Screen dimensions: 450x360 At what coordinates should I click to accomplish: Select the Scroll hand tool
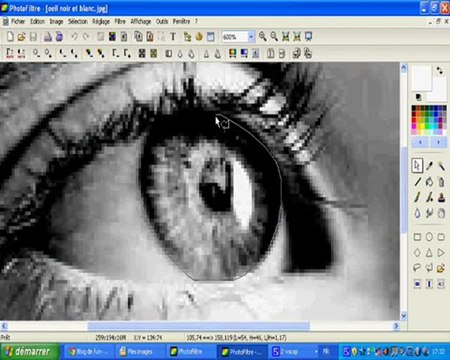pos(441,213)
